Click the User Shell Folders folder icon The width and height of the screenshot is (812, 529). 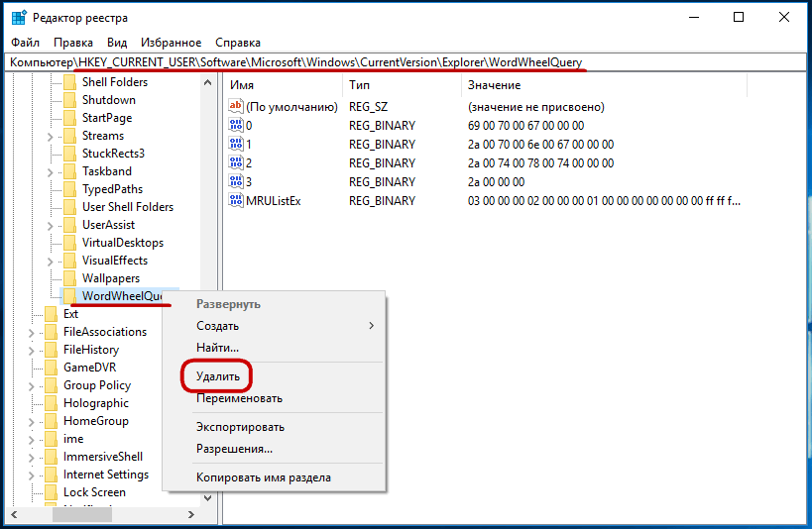[69, 207]
